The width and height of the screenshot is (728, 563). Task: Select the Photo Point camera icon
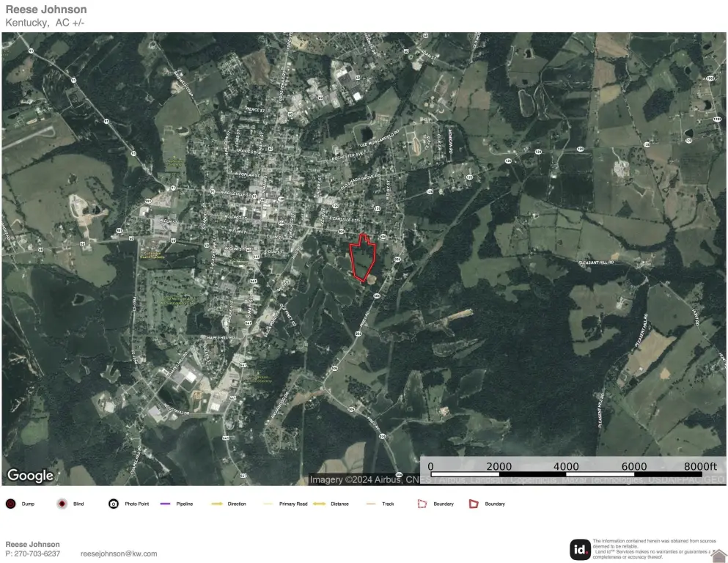click(x=114, y=504)
